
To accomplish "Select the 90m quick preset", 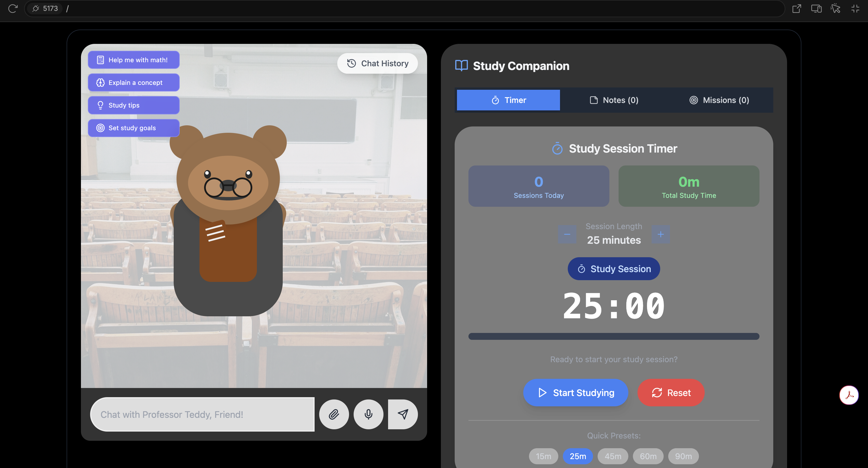I will click(x=683, y=456).
